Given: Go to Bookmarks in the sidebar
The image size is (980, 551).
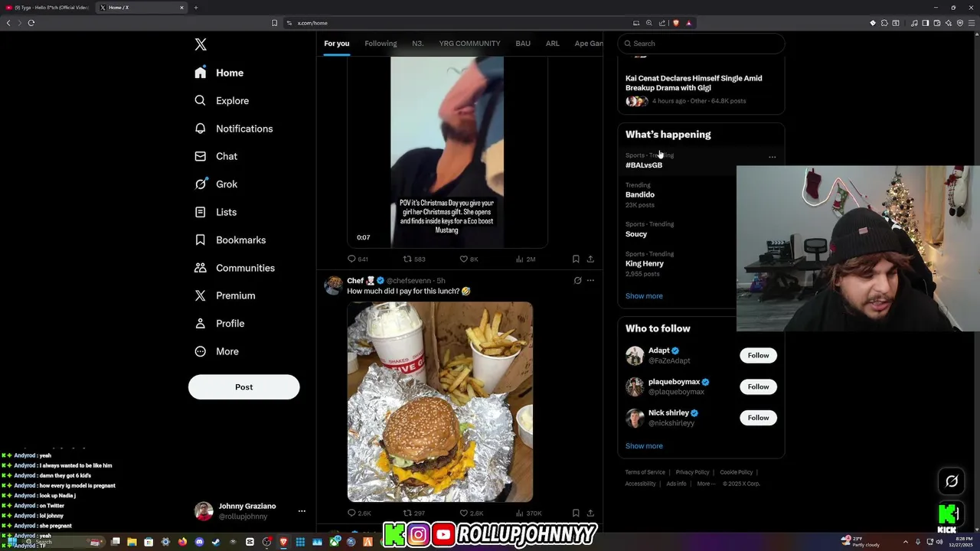Looking at the screenshot, I should pyautogui.click(x=230, y=240).
